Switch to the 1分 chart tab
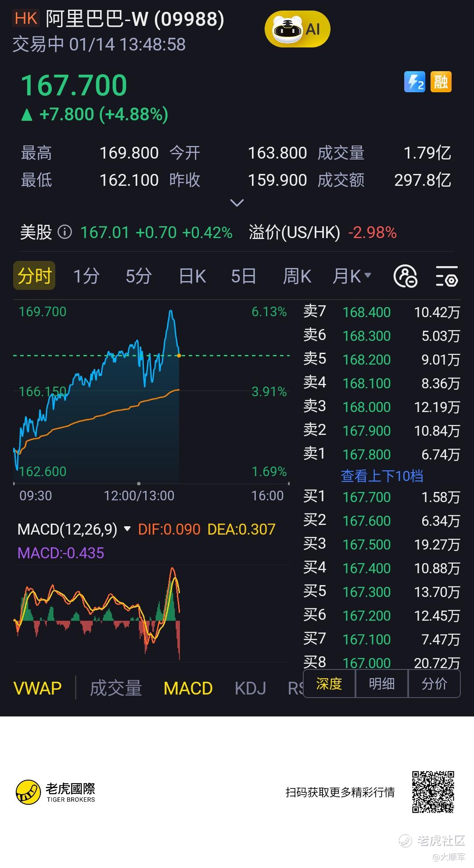This screenshot has height=868, width=474. click(86, 276)
